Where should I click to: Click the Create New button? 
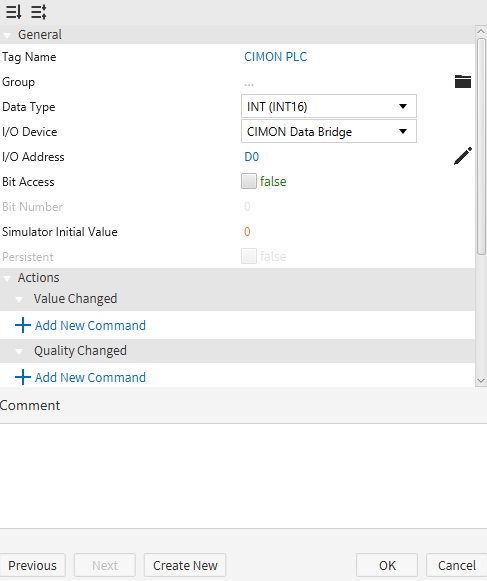185,565
